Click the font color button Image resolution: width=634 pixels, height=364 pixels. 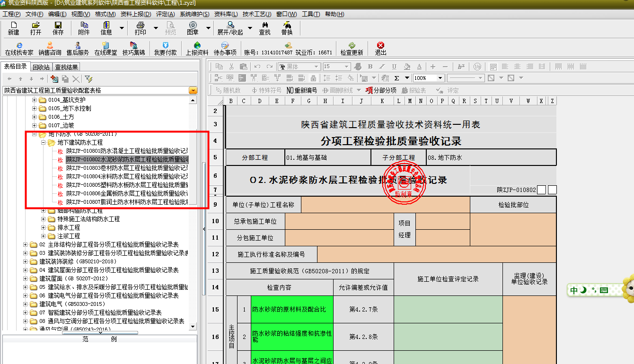click(x=419, y=67)
